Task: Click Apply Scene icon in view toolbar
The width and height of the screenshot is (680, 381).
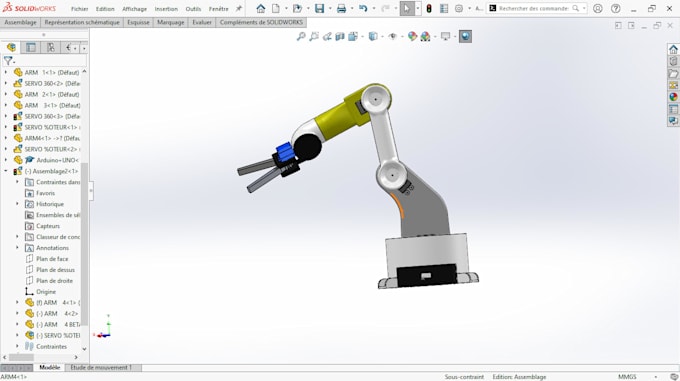Action: click(x=425, y=36)
